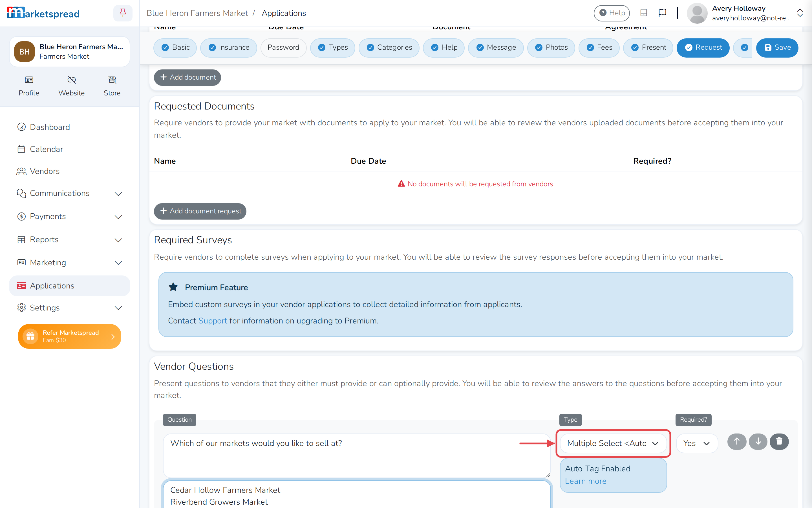Image resolution: width=812 pixels, height=508 pixels.
Task: Click the user avatar picture
Action: pos(697,13)
